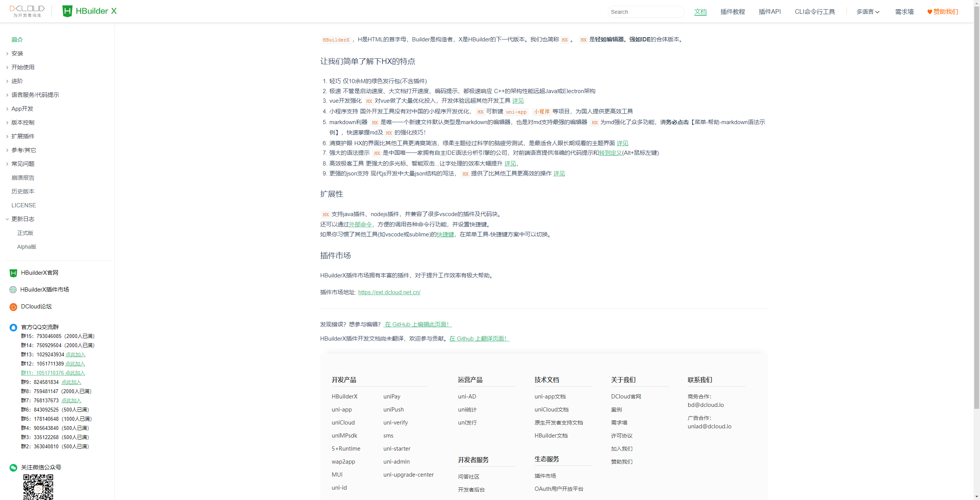
Task: Expand the 扩展插件 sidebar section
Action: [x=23, y=136]
